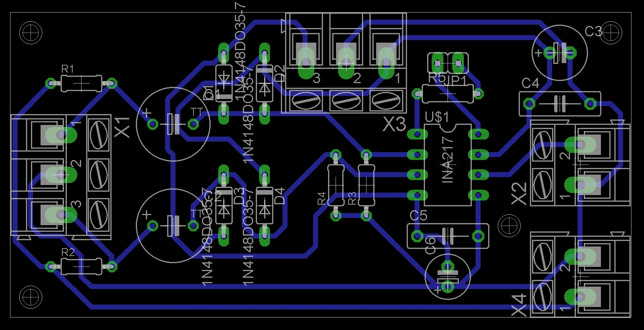Select pin 1 of connector X2
The height and width of the screenshot is (330, 644).
coord(580,184)
